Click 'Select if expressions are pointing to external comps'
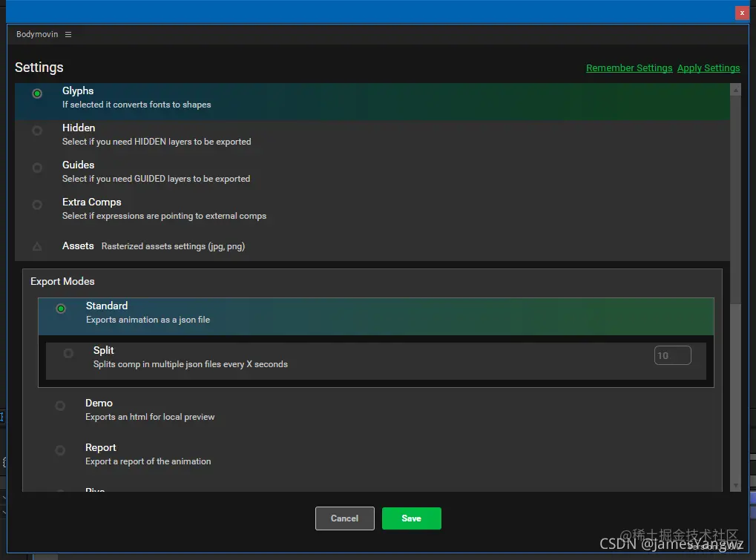 pyautogui.click(x=165, y=216)
